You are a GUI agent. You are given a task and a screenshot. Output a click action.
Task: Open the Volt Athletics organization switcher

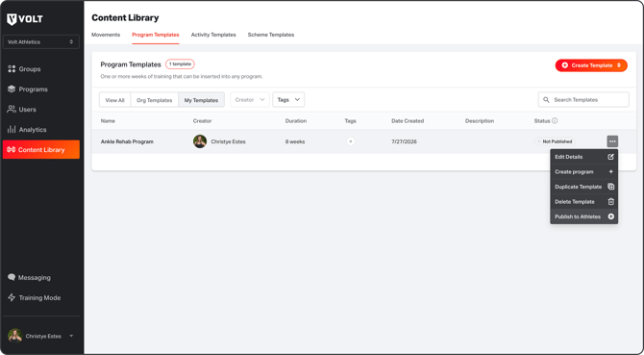click(x=41, y=42)
